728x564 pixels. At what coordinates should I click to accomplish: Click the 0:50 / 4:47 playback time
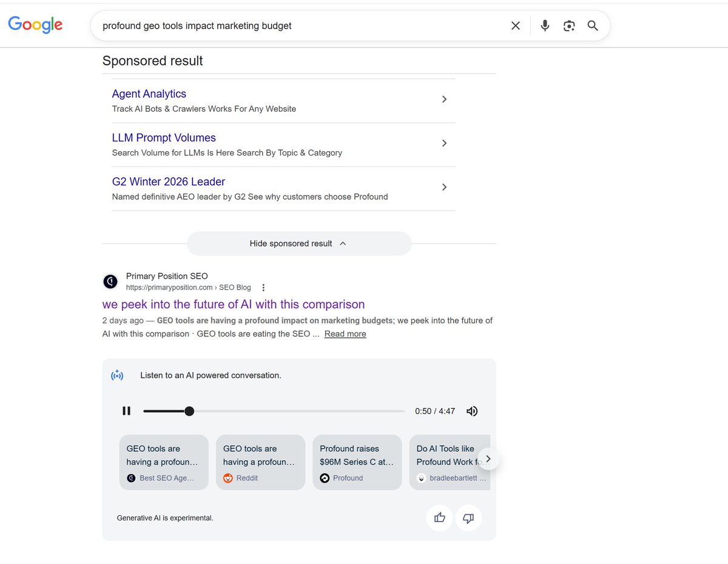435,411
